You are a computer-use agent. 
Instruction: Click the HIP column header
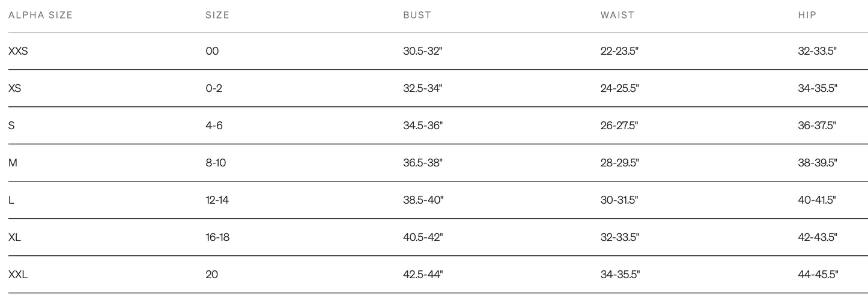point(807,15)
